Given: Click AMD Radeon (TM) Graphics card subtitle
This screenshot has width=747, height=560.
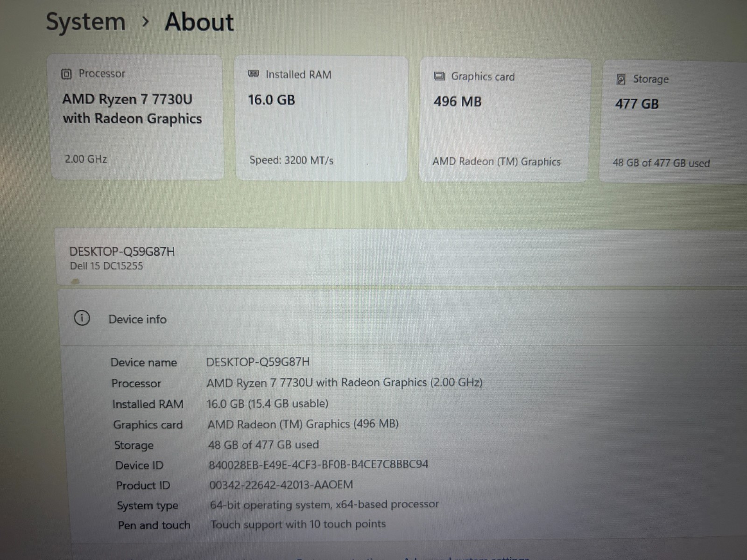Looking at the screenshot, I should [496, 162].
